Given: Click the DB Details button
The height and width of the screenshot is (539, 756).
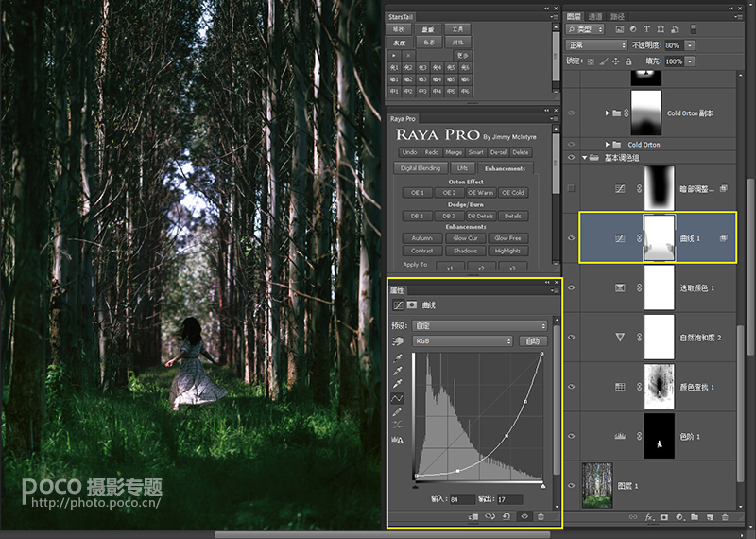Looking at the screenshot, I should [481, 217].
